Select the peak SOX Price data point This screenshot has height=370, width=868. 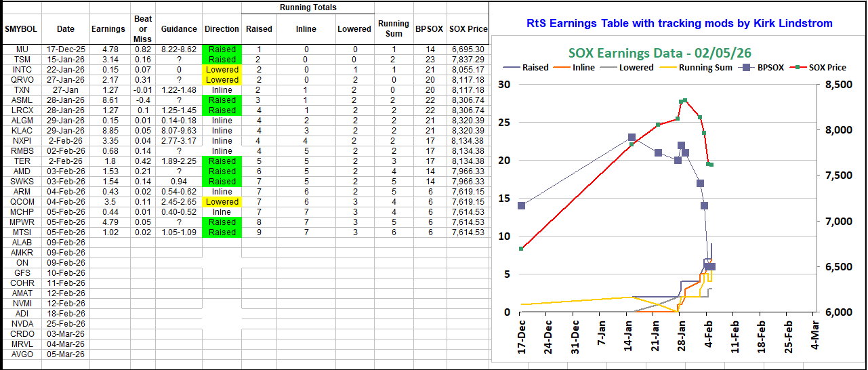(x=684, y=100)
